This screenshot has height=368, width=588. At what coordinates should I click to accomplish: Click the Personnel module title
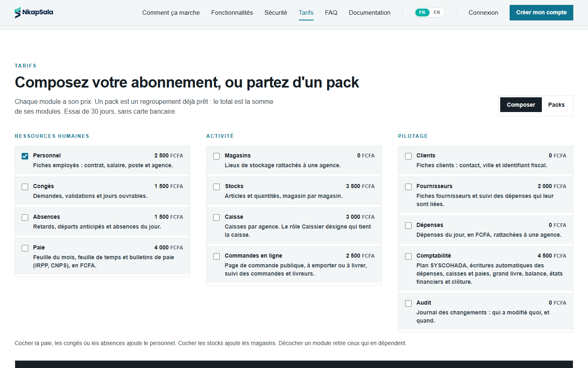pos(47,156)
